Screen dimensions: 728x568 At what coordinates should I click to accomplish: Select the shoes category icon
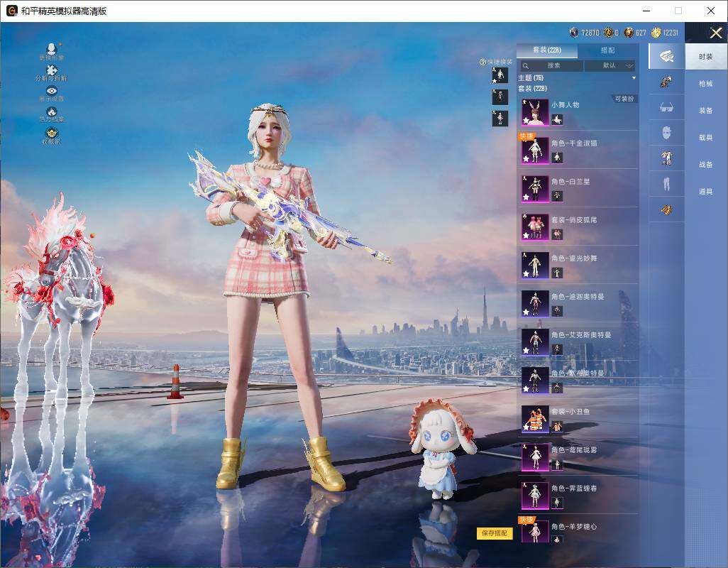click(x=666, y=209)
